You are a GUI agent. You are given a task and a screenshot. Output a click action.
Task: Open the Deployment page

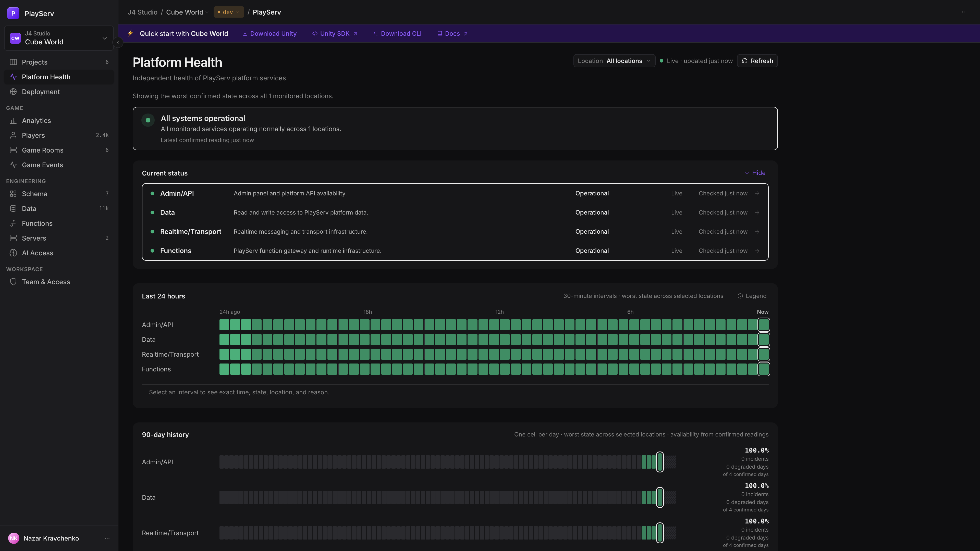pyautogui.click(x=59, y=92)
